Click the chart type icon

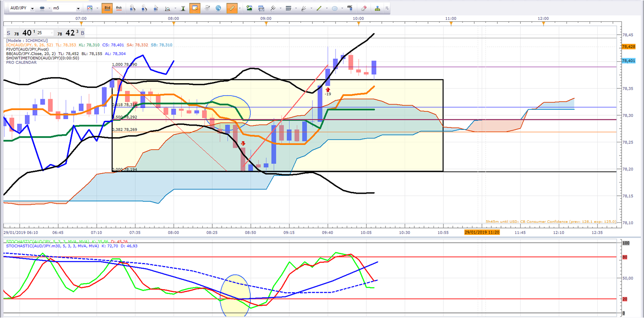(90, 8)
